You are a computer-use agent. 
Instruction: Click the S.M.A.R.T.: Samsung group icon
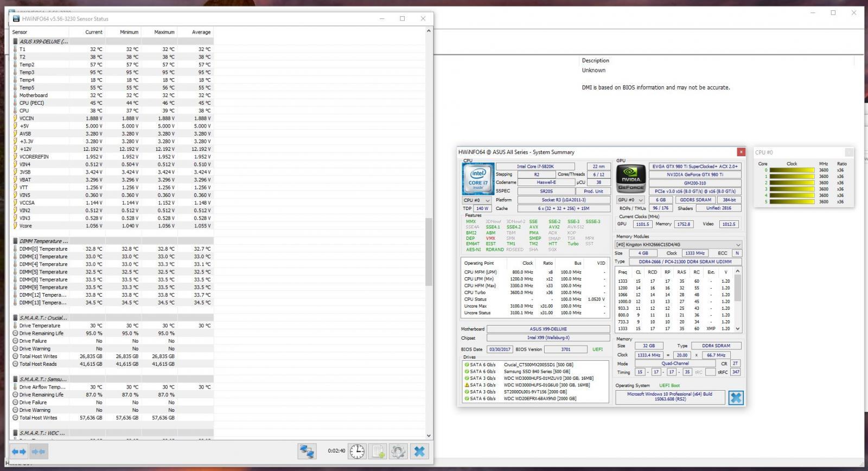15,379
